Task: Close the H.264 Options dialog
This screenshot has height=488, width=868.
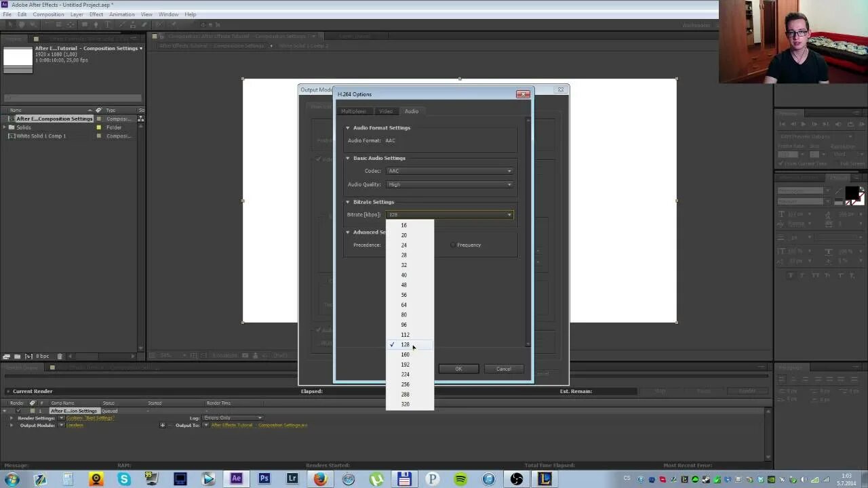Action: click(523, 94)
